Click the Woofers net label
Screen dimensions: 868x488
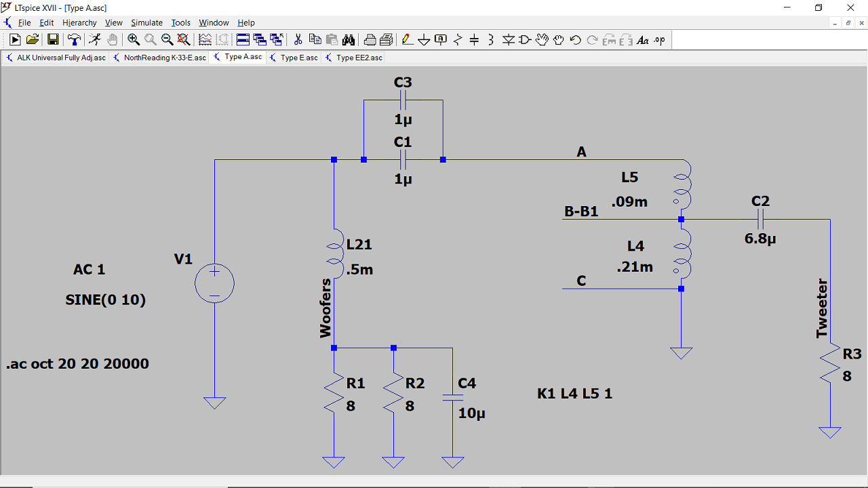326,308
